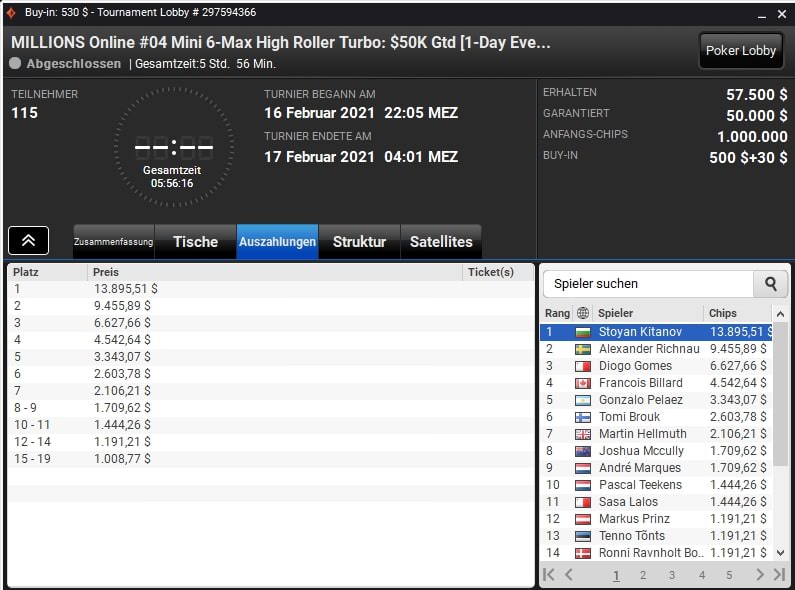Click the magnifier search icon button
The image size is (795, 590).
pos(770,284)
